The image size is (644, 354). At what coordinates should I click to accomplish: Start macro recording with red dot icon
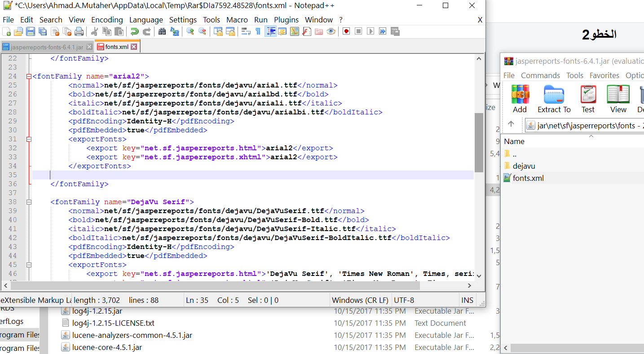tap(346, 31)
